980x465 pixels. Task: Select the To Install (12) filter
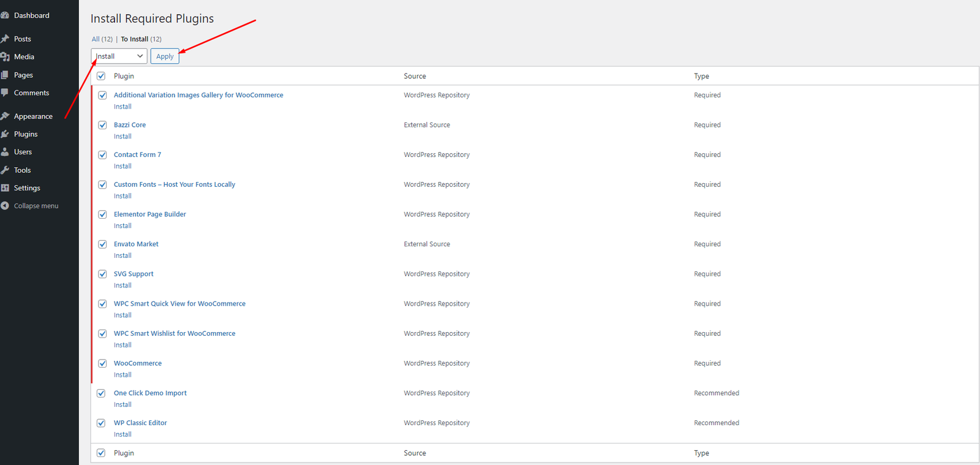[141, 39]
